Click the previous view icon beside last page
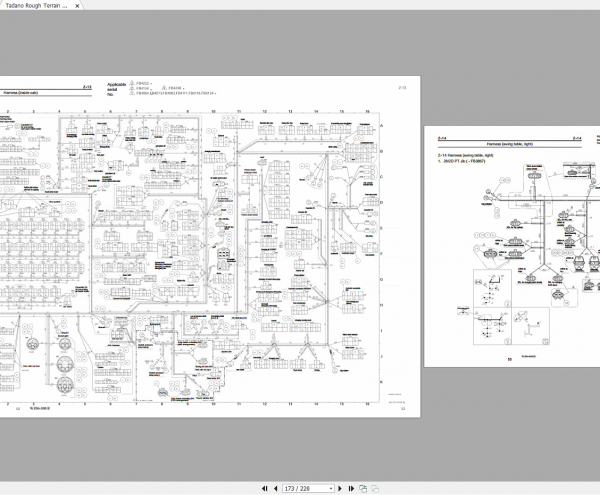This screenshot has height=495, width=600. (x=363, y=488)
